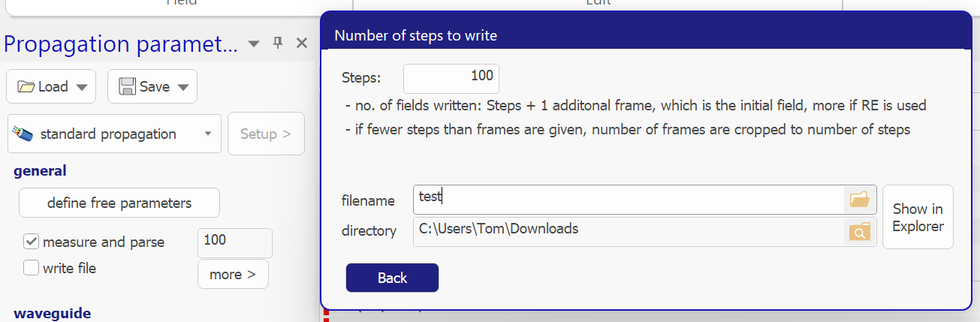Expand the Load dropdown arrow
Viewport: 980px width, 322px height.
(81, 87)
